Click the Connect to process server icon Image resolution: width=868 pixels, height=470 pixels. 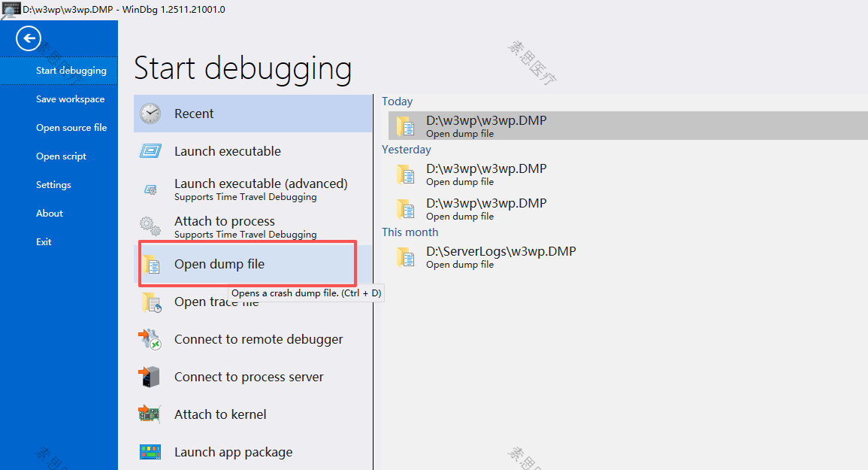(x=150, y=377)
